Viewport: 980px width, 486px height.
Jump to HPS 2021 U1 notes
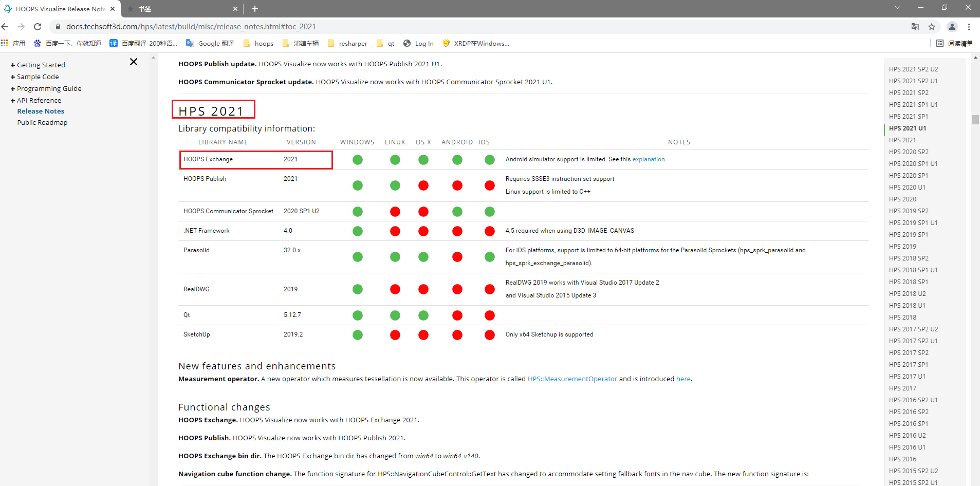(x=908, y=128)
